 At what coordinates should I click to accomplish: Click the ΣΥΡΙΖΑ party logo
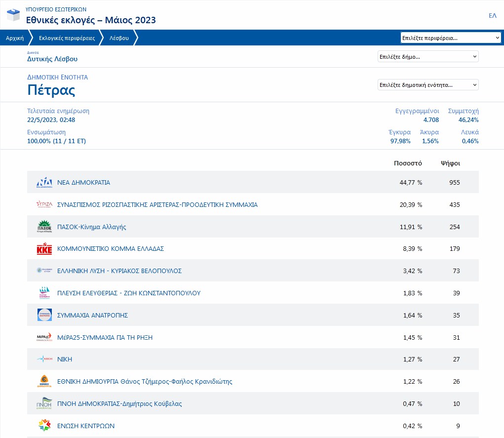(44, 204)
